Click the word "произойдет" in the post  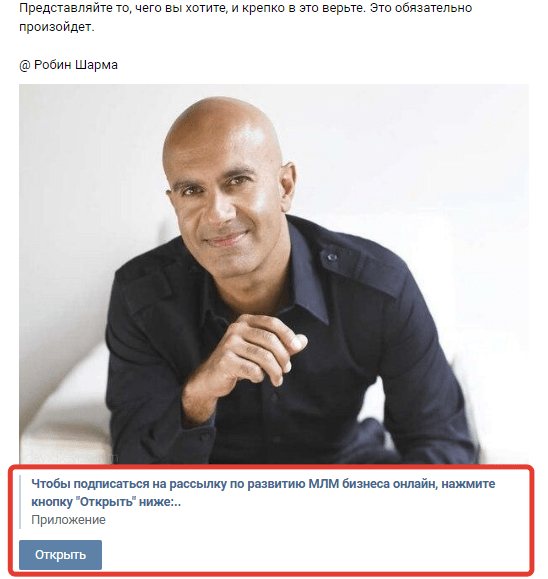pos(56,27)
